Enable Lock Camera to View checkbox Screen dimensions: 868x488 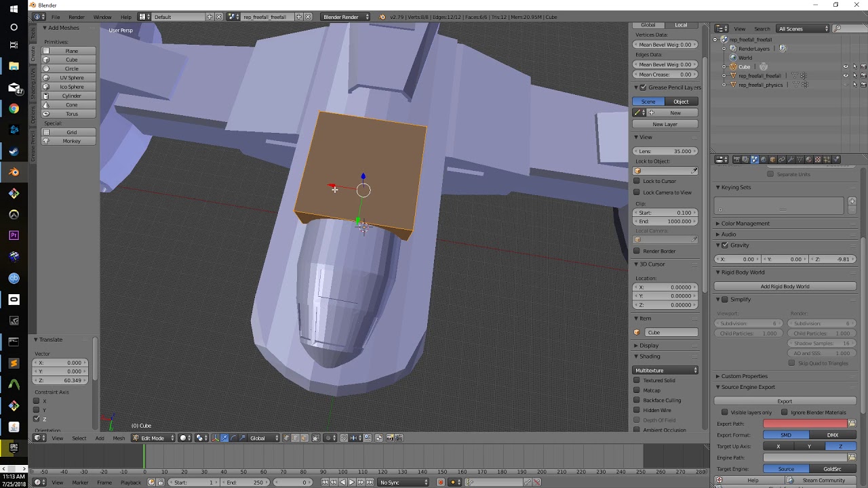click(x=637, y=192)
